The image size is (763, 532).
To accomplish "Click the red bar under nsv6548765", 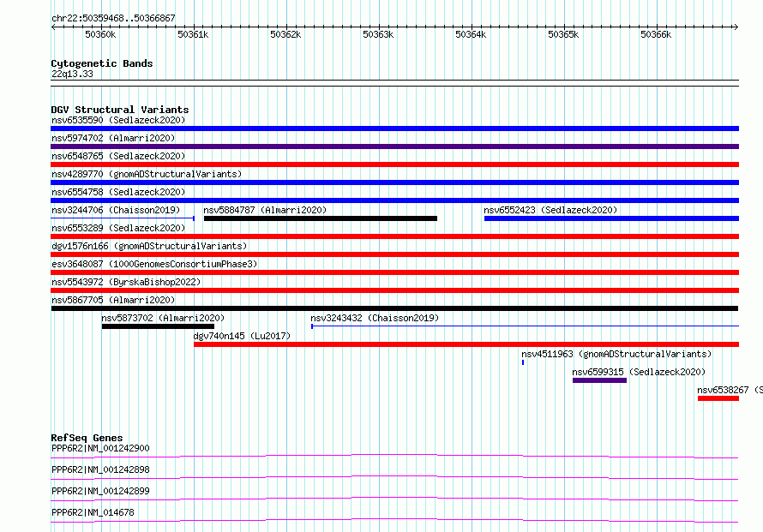I will point(394,164).
